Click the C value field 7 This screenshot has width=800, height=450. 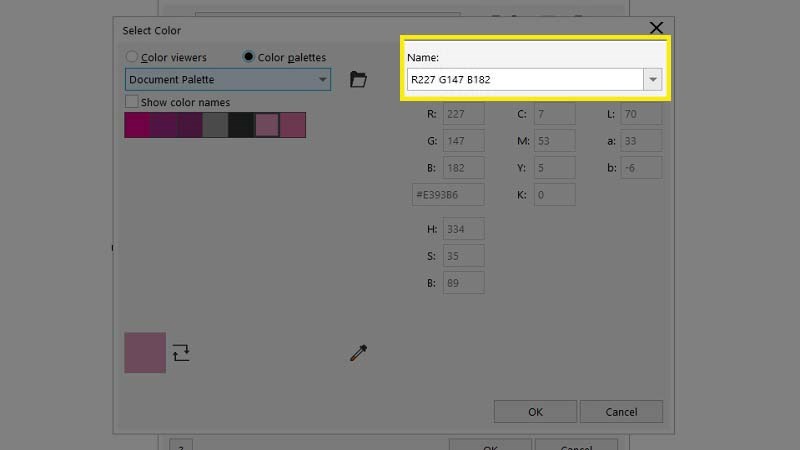coord(555,114)
